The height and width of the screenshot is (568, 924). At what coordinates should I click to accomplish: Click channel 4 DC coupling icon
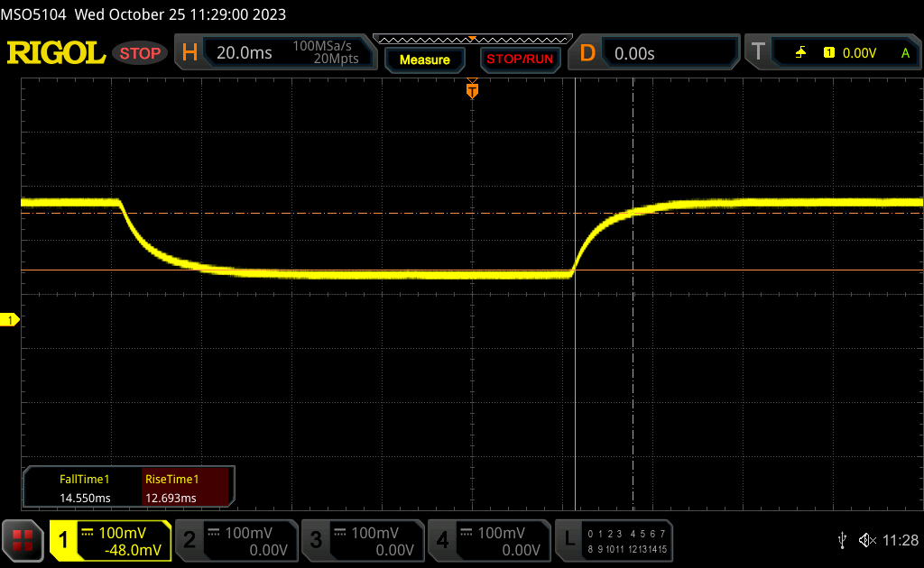[x=467, y=533]
